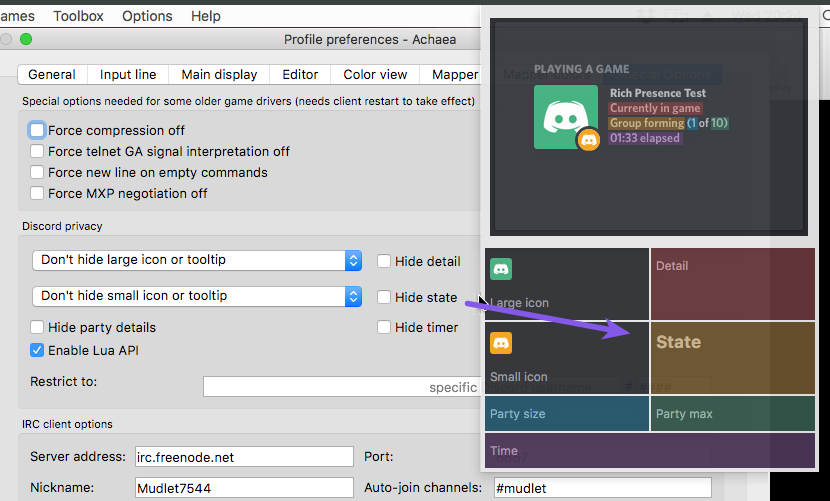The image size is (830, 501).
Task: Click the brown State legend tile
Action: coord(733,358)
